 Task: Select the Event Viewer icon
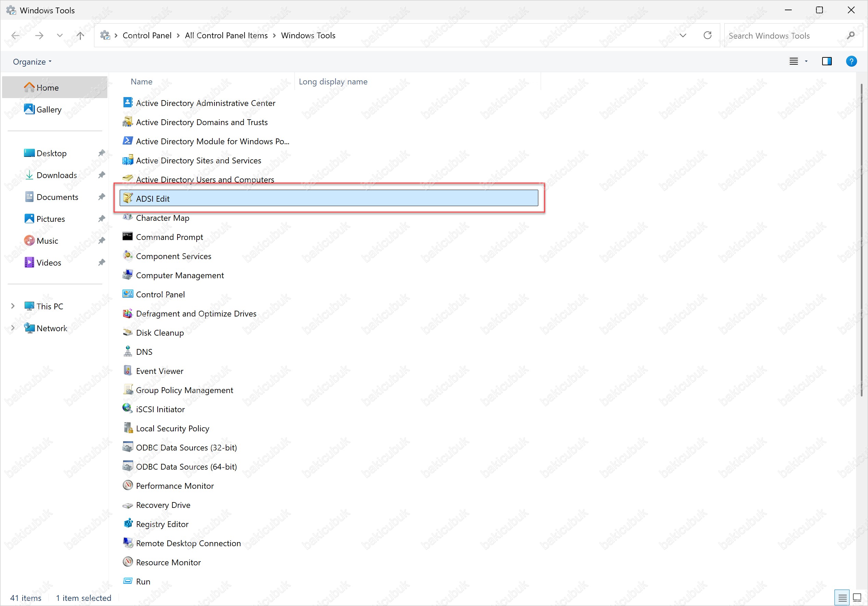pos(128,371)
